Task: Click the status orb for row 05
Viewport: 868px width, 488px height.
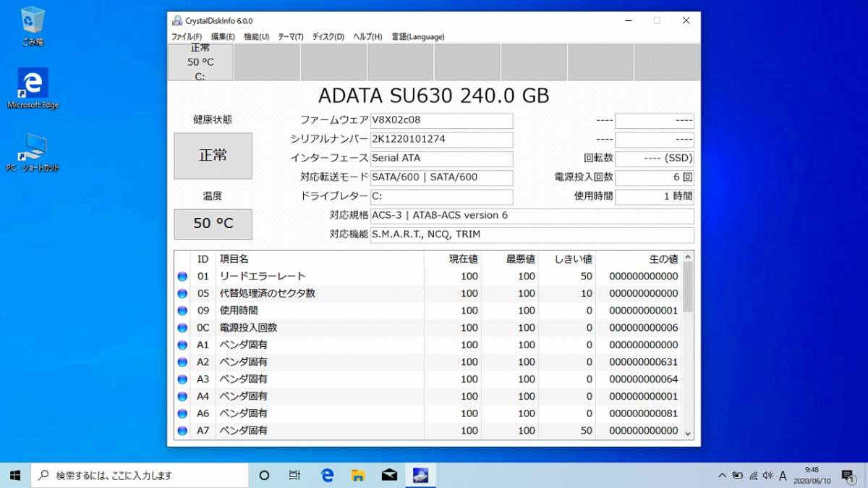Action: [182, 294]
